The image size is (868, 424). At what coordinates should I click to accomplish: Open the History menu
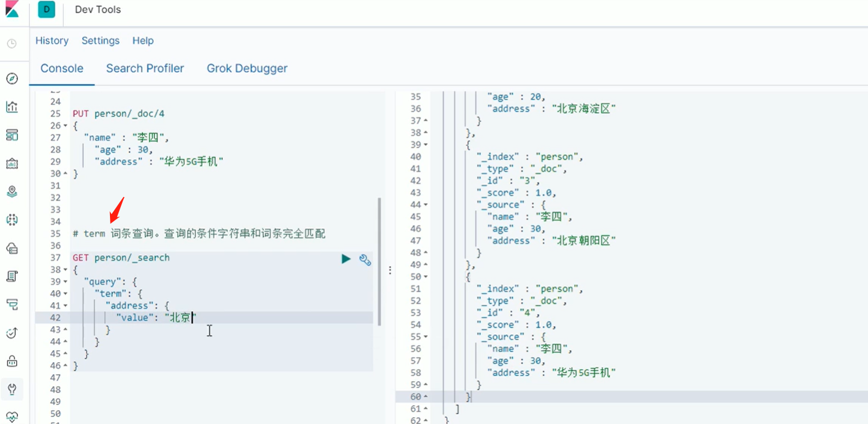tap(52, 41)
